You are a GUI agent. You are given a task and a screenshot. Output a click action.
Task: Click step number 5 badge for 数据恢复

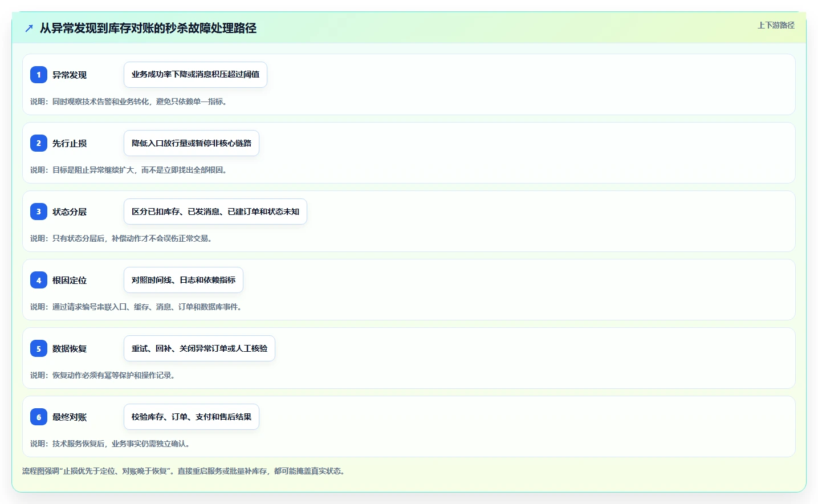tap(39, 348)
